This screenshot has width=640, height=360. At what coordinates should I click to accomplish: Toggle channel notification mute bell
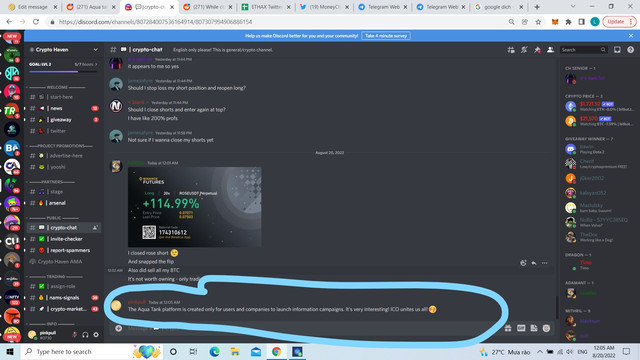524,50
